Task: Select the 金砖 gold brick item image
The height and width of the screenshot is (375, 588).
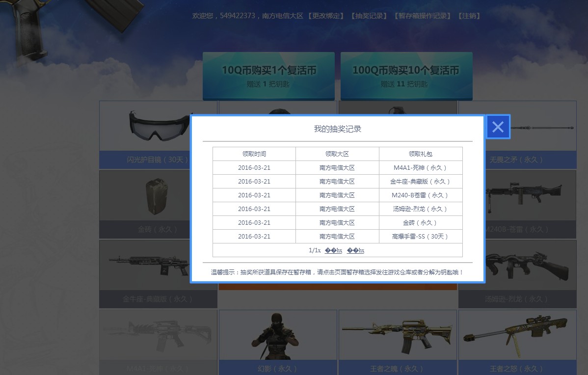Action: [157, 196]
